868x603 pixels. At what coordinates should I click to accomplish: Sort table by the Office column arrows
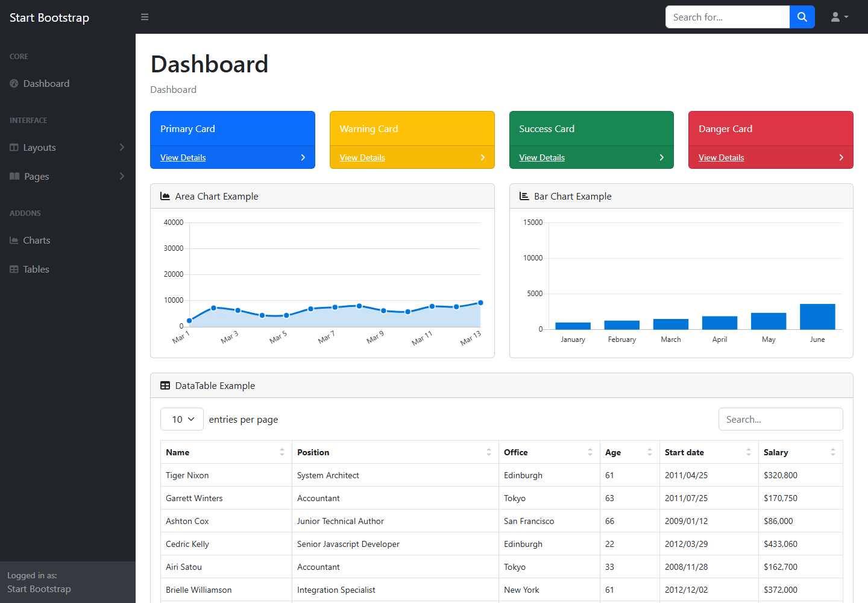pyautogui.click(x=590, y=452)
